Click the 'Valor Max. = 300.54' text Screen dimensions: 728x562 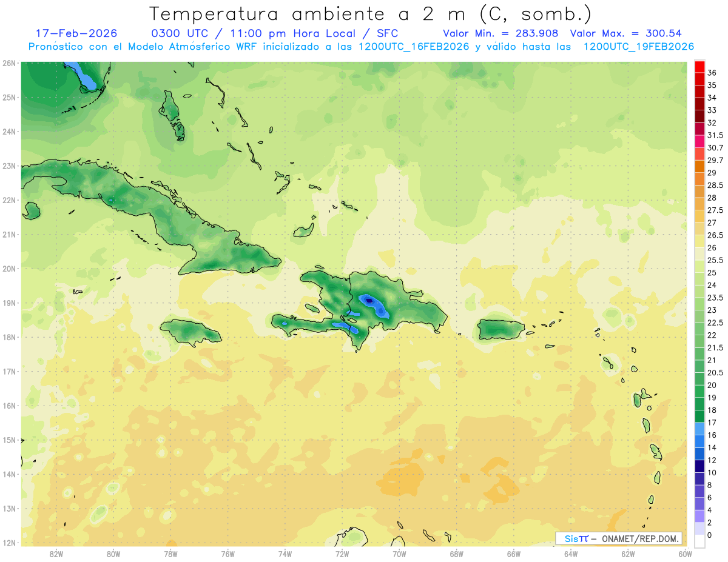[x=627, y=33]
